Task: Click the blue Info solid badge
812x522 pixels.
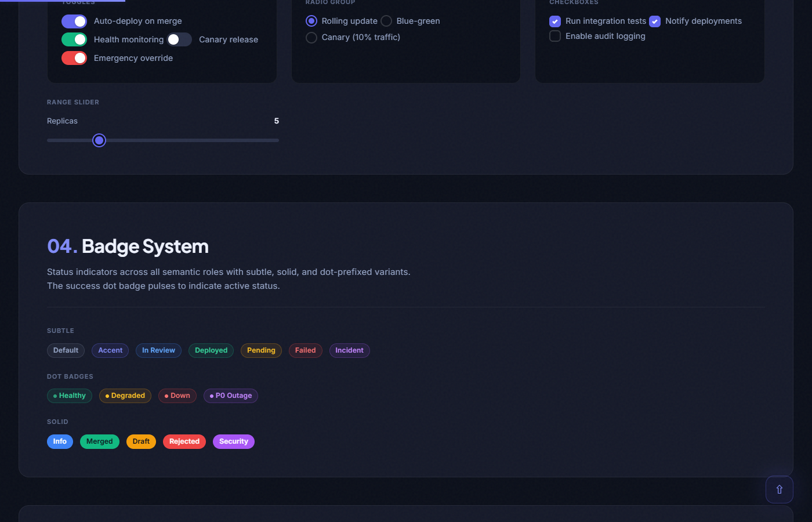Action: tap(60, 441)
